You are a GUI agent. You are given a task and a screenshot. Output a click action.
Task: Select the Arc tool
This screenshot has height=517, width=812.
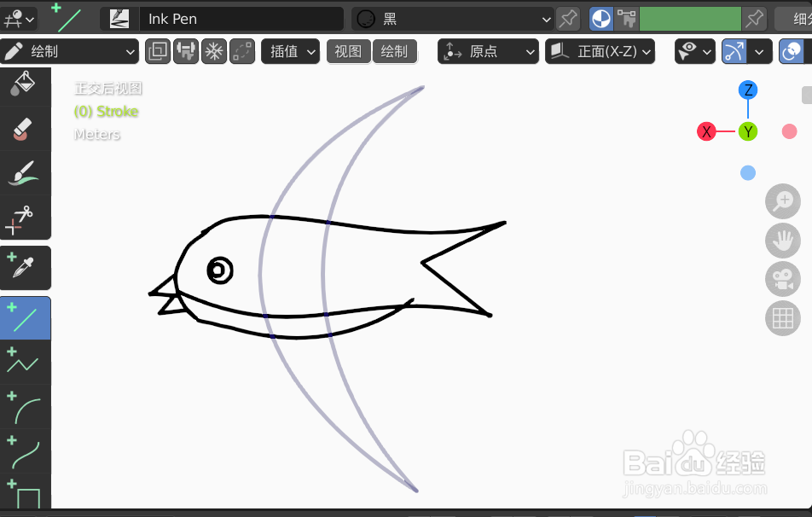26,408
